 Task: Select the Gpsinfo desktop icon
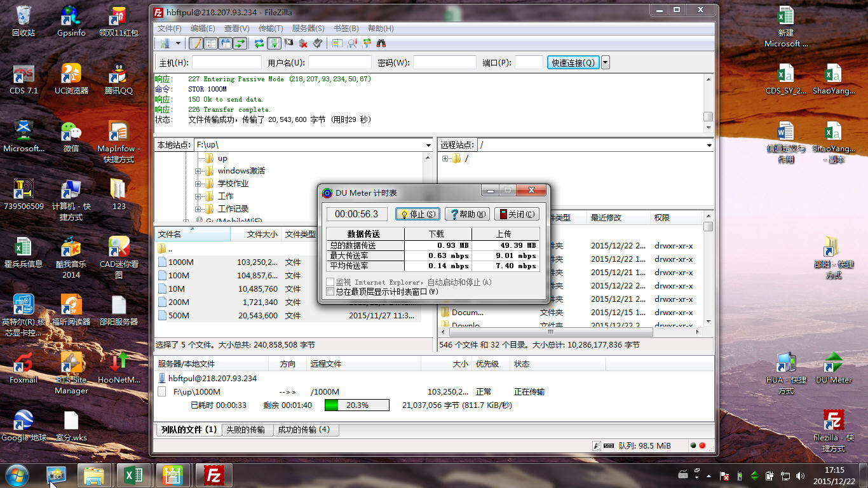point(71,22)
